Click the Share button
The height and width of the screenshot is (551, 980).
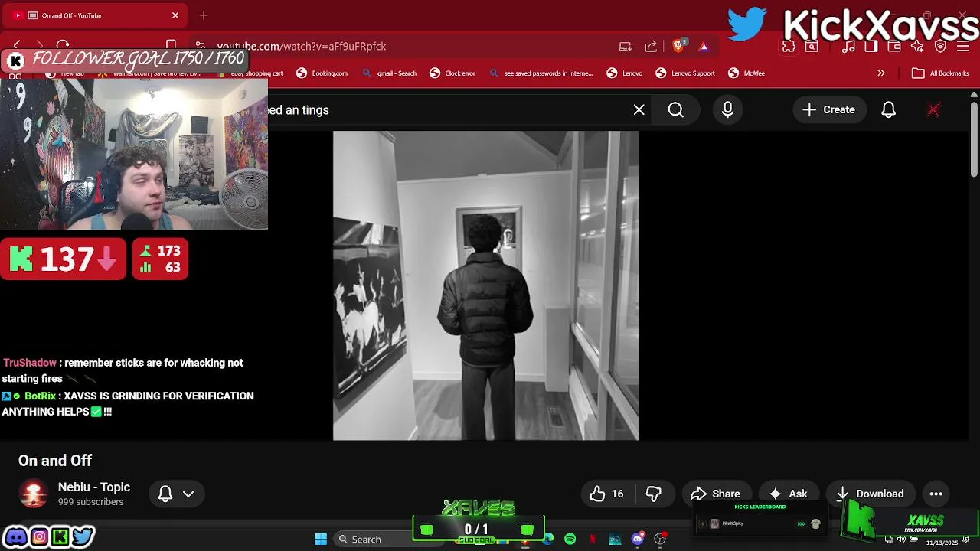tap(715, 494)
